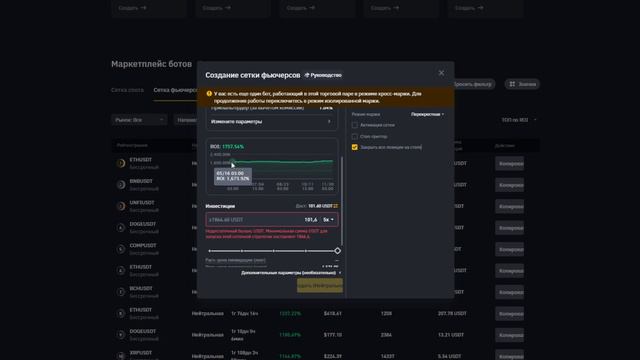This screenshot has width=640, height=360.
Task: Open the Перекрестная margin mode dropdown
Action: pyautogui.click(x=427, y=114)
